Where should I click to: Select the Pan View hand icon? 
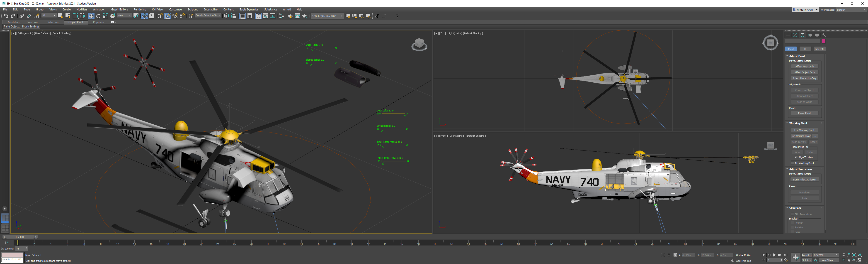point(849,260)
